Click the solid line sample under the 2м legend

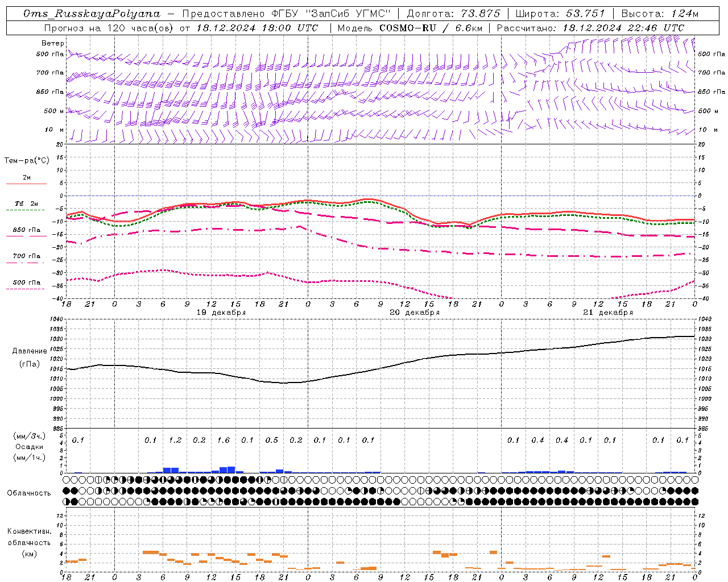pyautogui.click(x=26, y=184)
